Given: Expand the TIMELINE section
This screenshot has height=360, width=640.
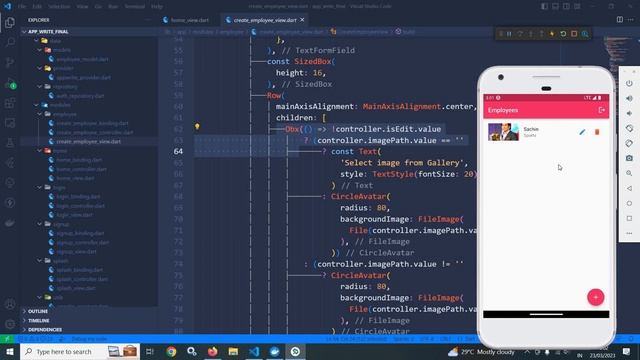Looking at the screenshot, I should pos(39,320).
